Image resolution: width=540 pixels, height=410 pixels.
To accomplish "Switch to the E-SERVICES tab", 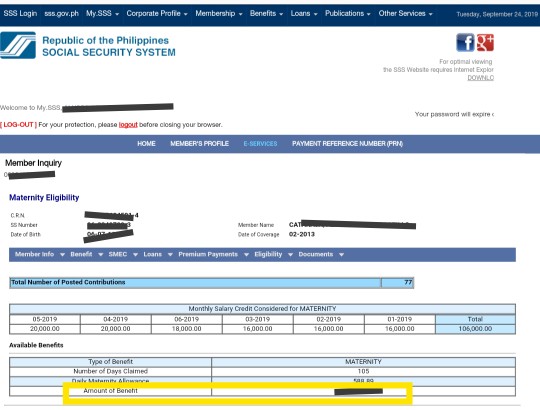I will click(260, 144).
